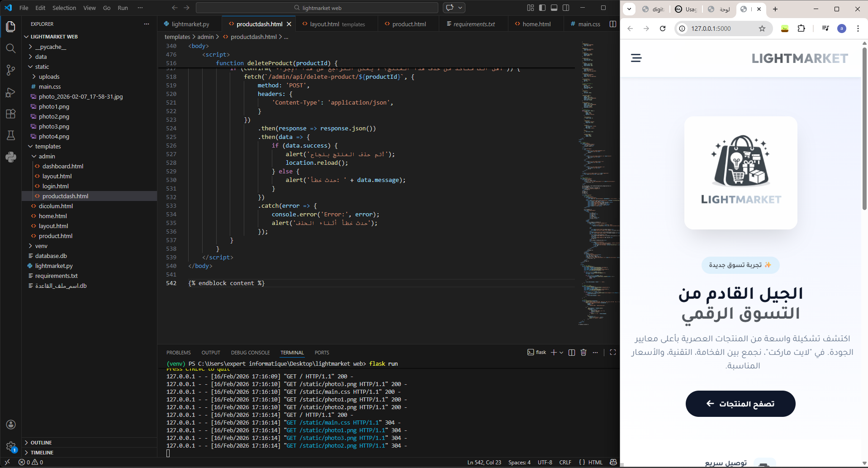The width and height of the screenshot is (868, 468).
Task: Click the تصفح المنتجات button
Action: (x=740, y=404)
